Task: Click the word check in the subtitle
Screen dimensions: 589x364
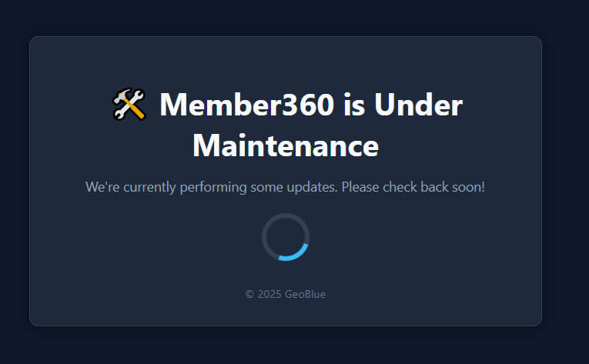Action: 400,187
